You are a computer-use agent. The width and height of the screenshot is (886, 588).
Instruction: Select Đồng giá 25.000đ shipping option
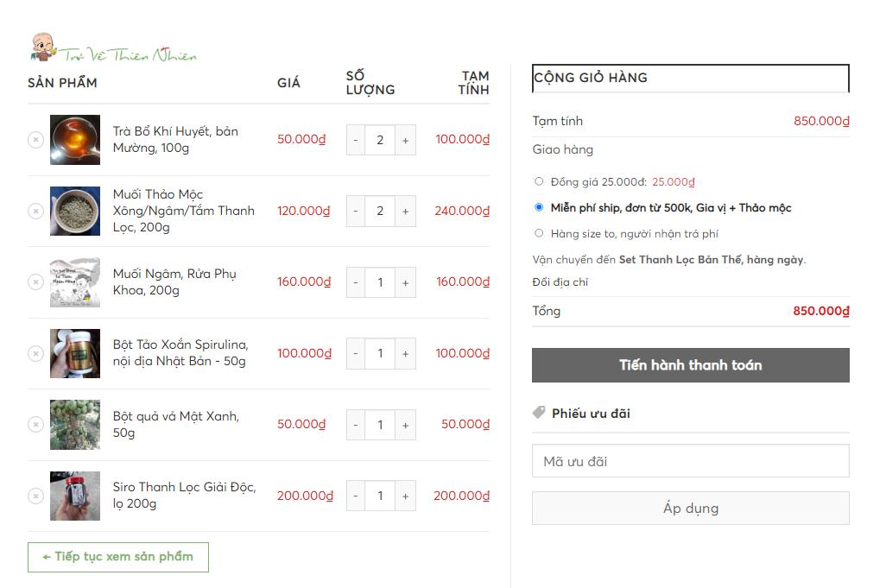click(539, 181)
